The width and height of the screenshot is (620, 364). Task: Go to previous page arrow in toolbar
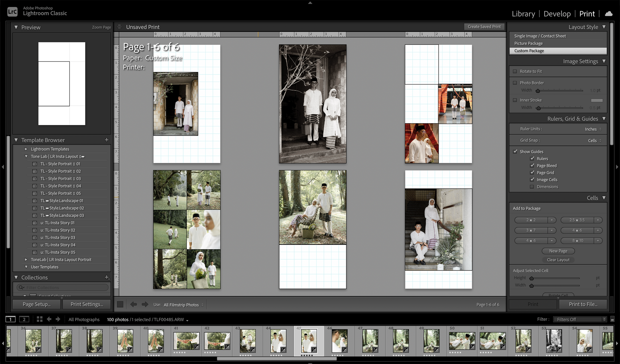(x=133, y=304)
